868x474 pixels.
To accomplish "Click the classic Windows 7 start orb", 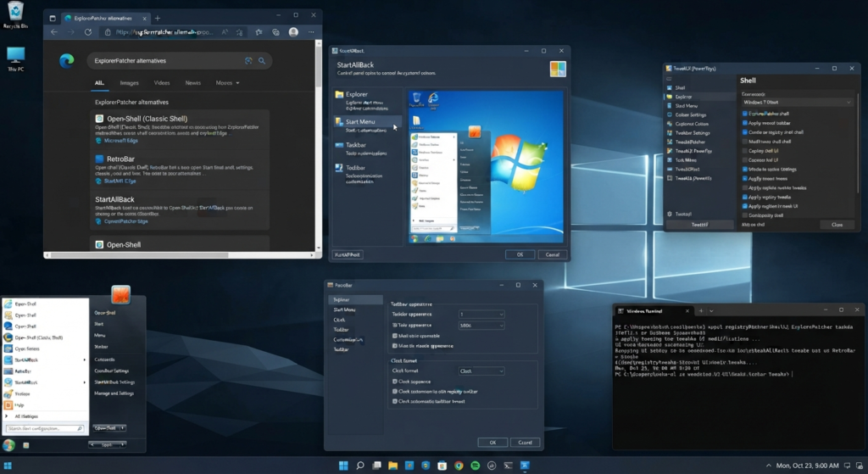I will pyautogui.click(x=8, y=444).
